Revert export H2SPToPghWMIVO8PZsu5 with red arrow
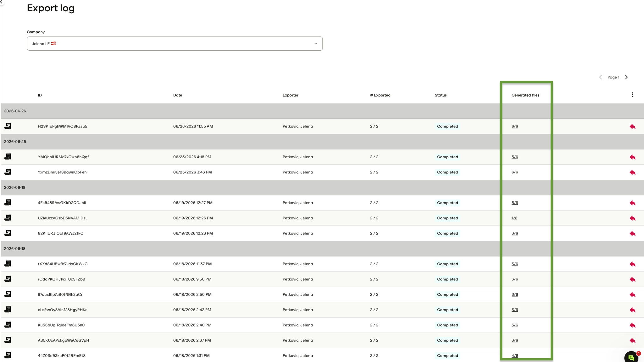 (632, 127)
